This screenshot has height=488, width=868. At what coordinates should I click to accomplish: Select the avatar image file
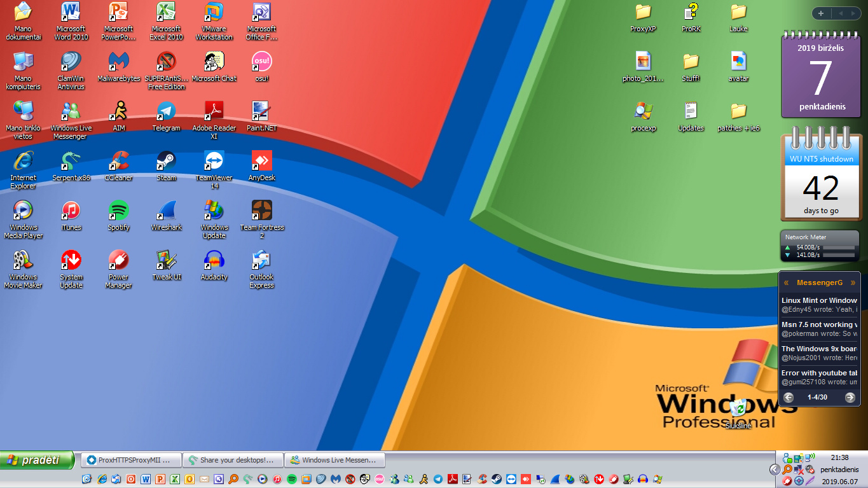[738, 67]
